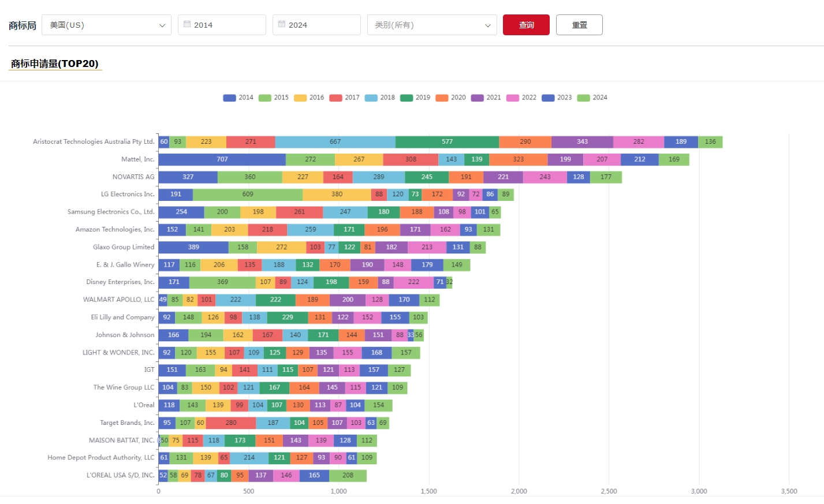The width and height of the screenshot is (824, 504).
Task: Click the 2023 legend color swatch
Action: 548,98
